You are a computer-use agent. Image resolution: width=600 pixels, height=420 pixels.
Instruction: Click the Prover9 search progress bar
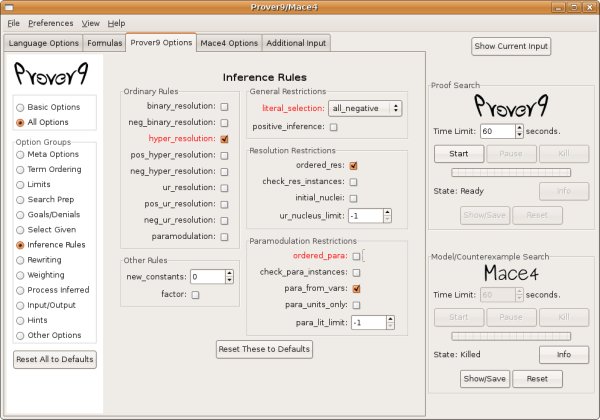tap(511, 173)
